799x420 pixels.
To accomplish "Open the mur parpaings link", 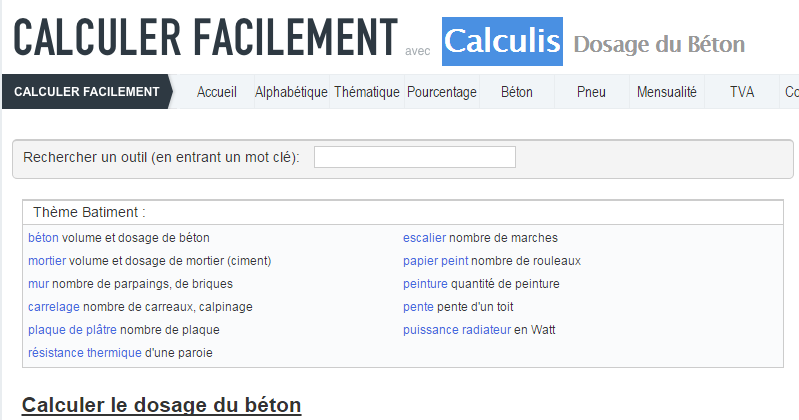I will point(39,284).
